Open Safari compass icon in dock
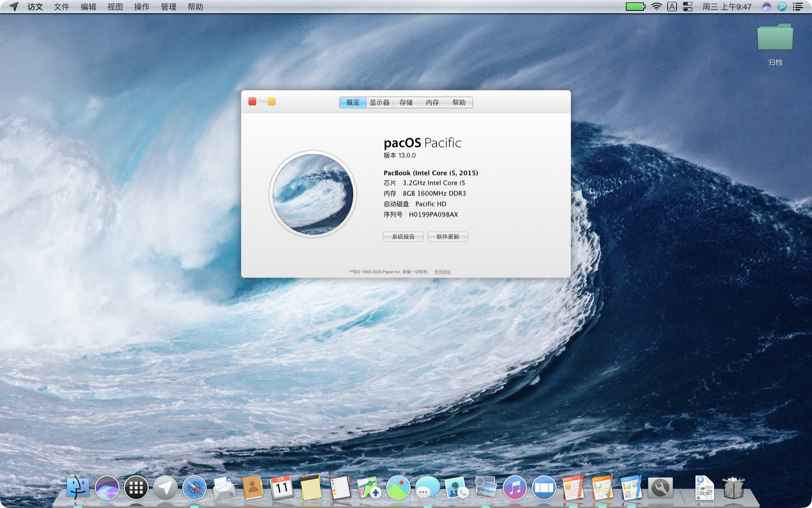Screen dimensions: 812x508 coord(194,487)
